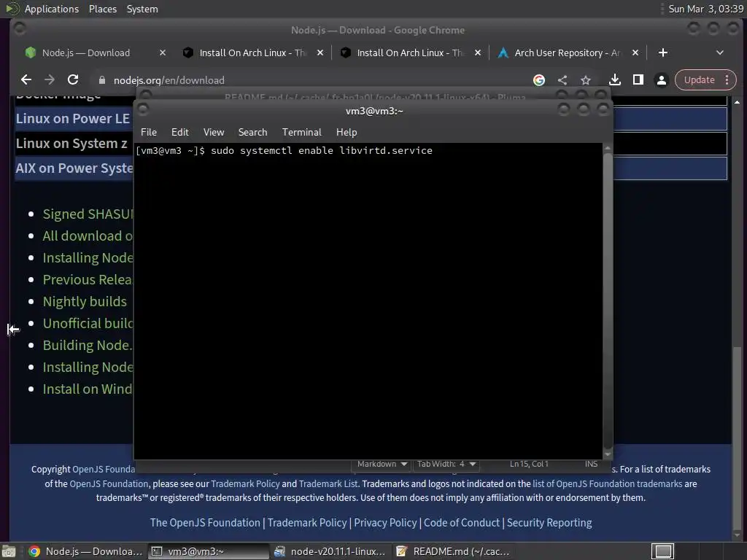Click the clock Sun Mar 3, 03:39
The height and width of the screenshot is (560, 747).
(x=705, y=9)
